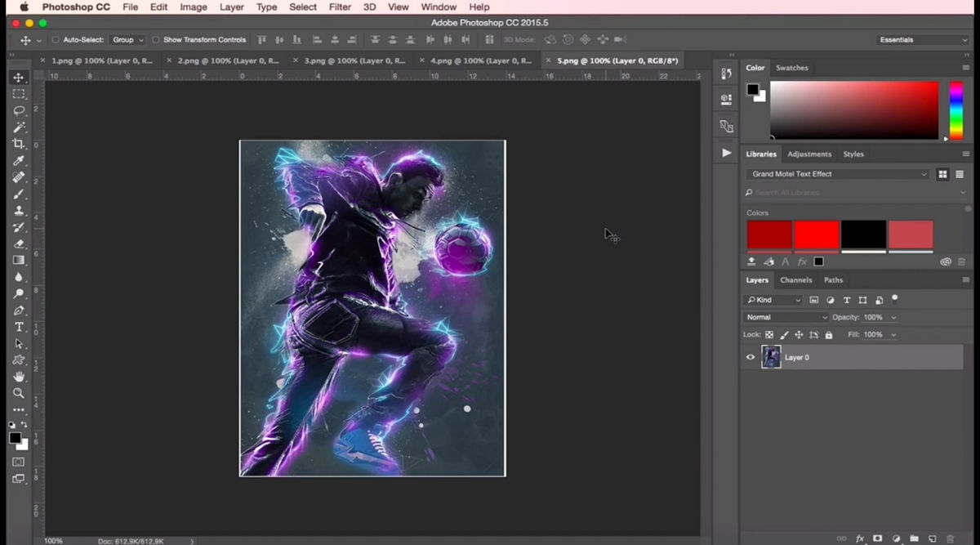
Task: Select the Clone Stamp tool
Action: [19, 210]
